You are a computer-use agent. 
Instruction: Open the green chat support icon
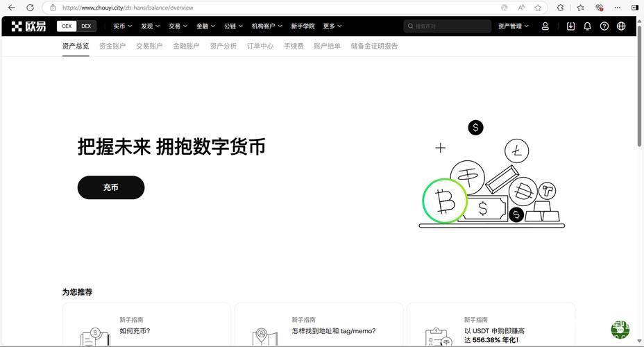click(x=620, y=329)
